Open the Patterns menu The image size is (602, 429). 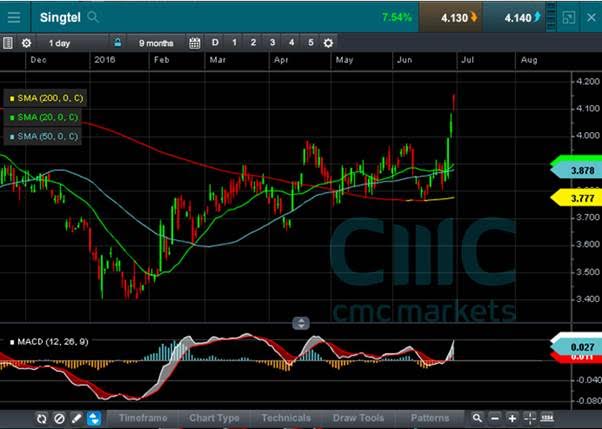click(x=430, y=418)
